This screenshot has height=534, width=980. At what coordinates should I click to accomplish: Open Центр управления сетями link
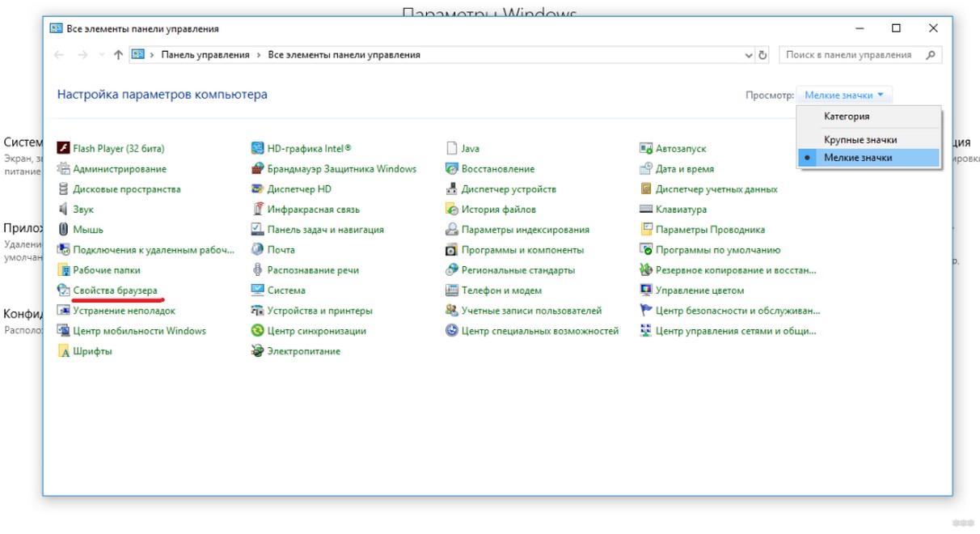[x=736, y=331]
